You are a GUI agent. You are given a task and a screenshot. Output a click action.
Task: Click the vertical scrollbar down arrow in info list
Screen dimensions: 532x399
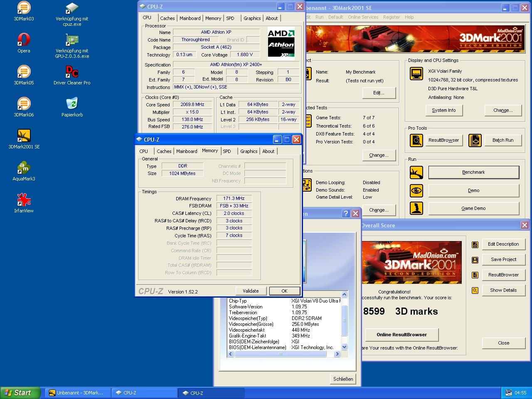344,347
